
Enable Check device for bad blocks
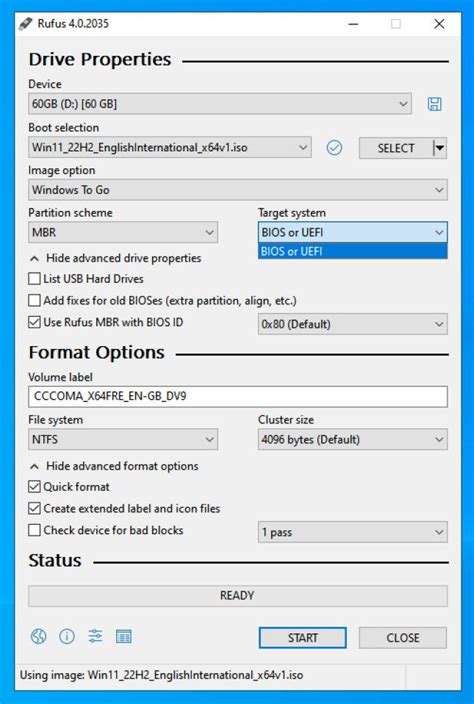pyautogui.click(x=34, y=530)
